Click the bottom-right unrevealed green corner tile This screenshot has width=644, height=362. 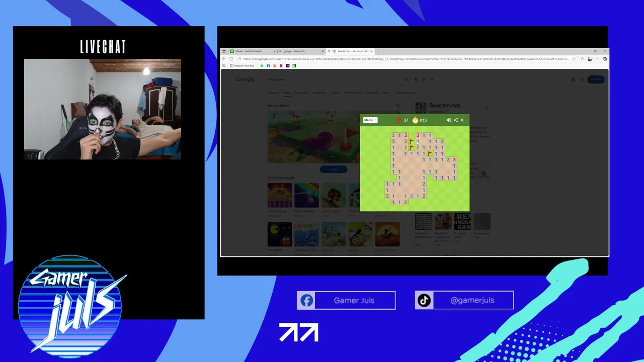(x=466, y=208)
